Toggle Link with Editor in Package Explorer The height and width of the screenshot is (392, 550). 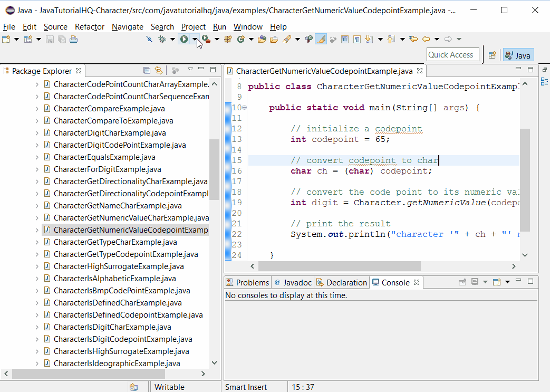[159, 70]
